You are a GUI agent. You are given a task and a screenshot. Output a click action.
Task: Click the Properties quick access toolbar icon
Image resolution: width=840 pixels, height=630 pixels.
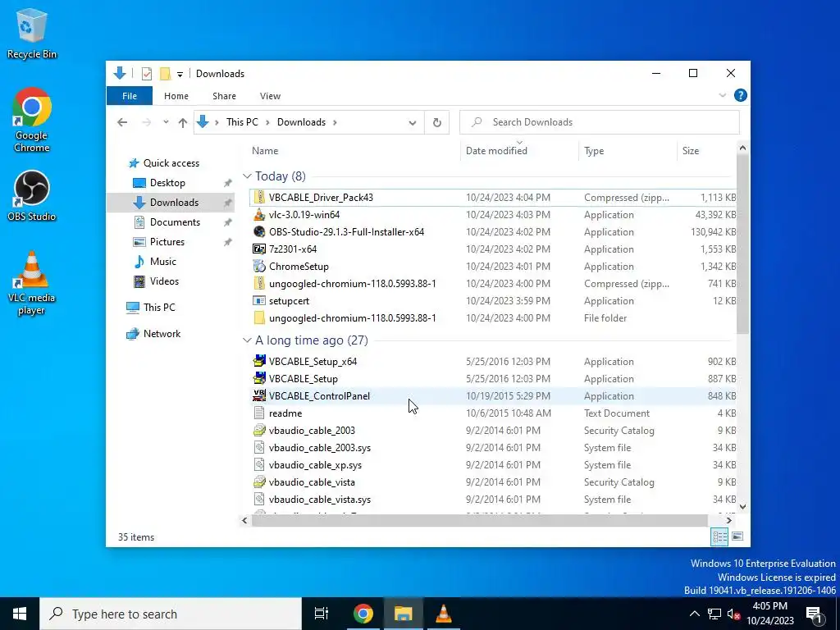146,73
